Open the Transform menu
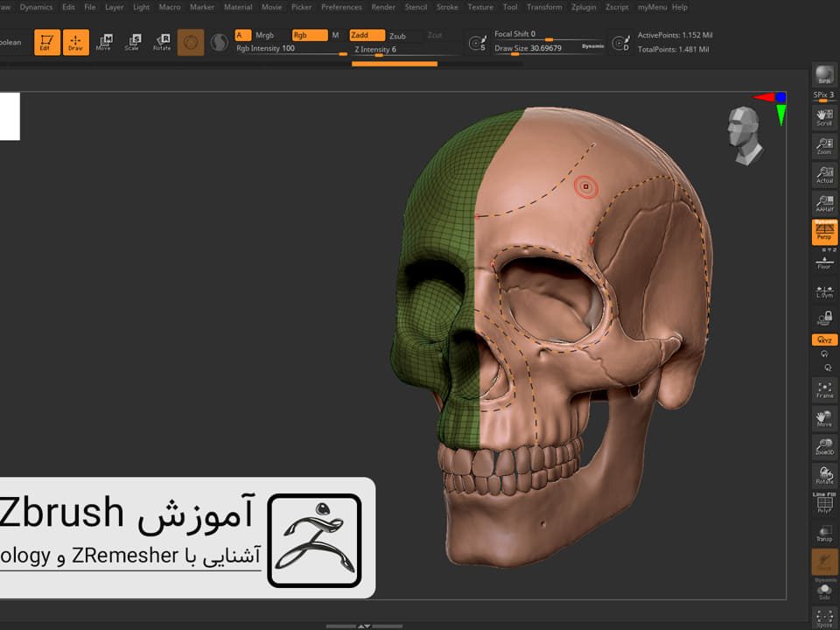The height and width of the screenshot is (630, 840). point(544,7)
